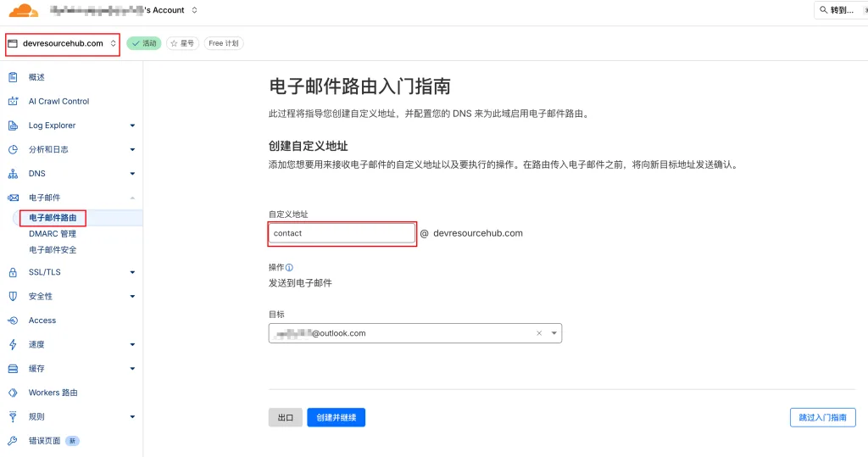Open AI Crawl Control
Image resolution: width=868 pixels, height=457 pixels.
click(x=58, y=102)
